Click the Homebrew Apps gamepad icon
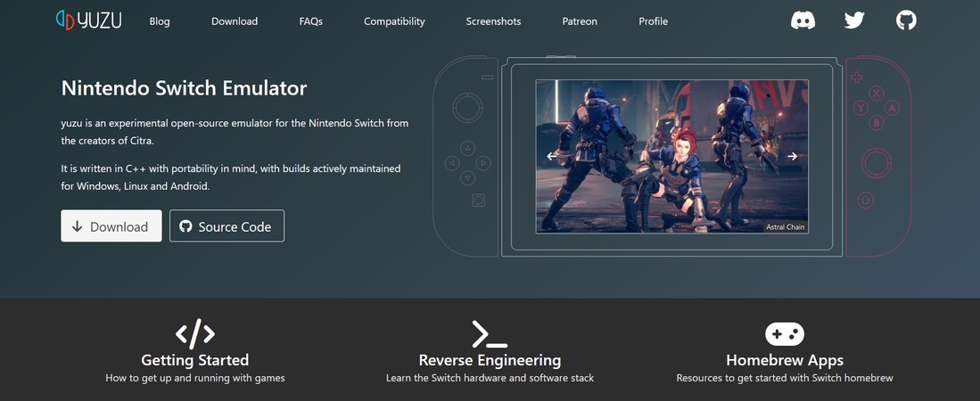The width and height of the screenshot is (980, 401). tap(784, 334)
